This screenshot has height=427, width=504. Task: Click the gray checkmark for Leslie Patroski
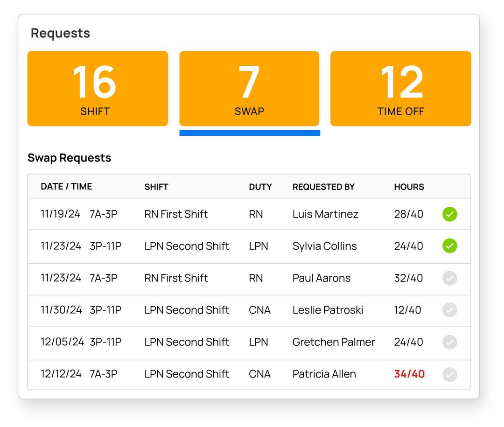449,310
